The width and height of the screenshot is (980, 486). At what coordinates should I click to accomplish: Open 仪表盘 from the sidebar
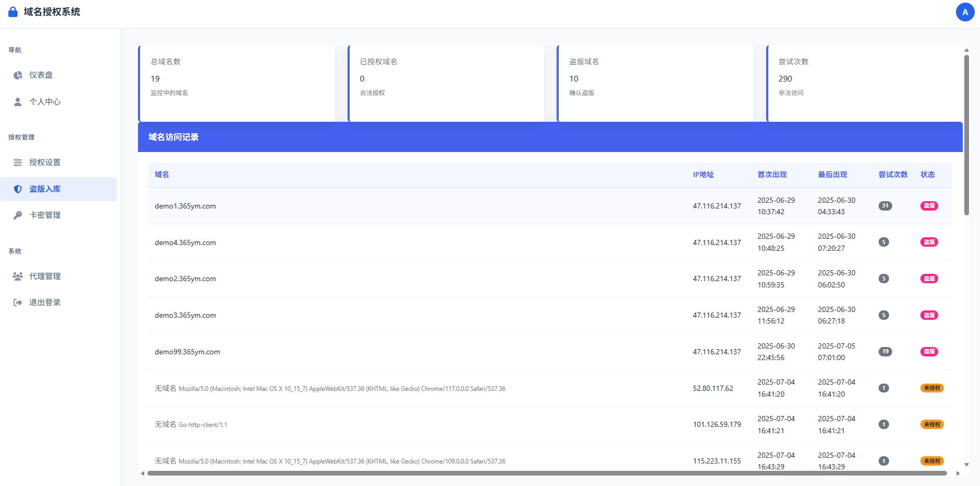pos(41,75)
